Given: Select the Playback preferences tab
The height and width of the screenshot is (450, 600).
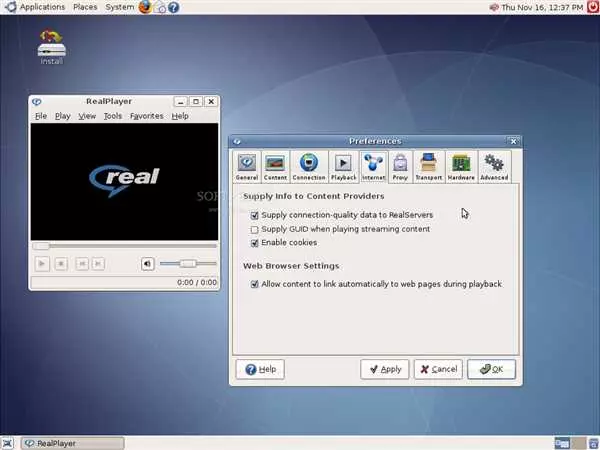Looking at the screenshot, I should 343,167.
